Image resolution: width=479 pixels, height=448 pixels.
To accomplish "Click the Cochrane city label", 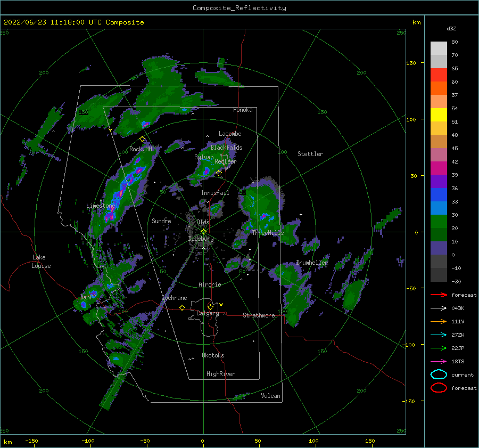I will (x=174, y=298).
